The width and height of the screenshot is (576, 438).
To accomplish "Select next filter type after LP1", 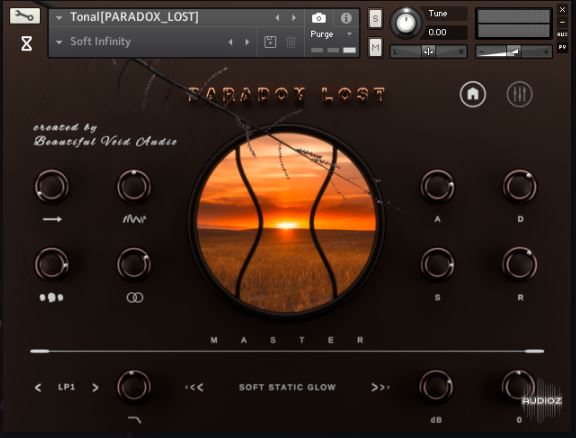I will pos(95,387).
